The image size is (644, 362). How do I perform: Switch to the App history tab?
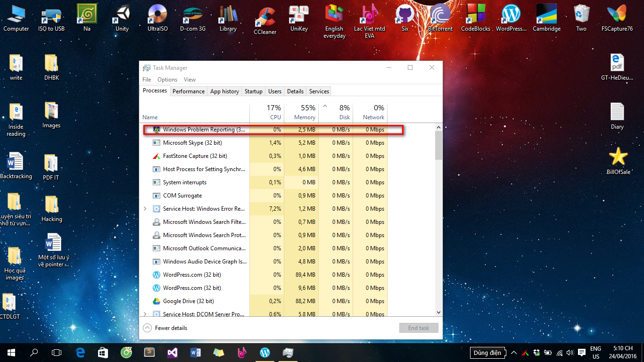point(224,91)
